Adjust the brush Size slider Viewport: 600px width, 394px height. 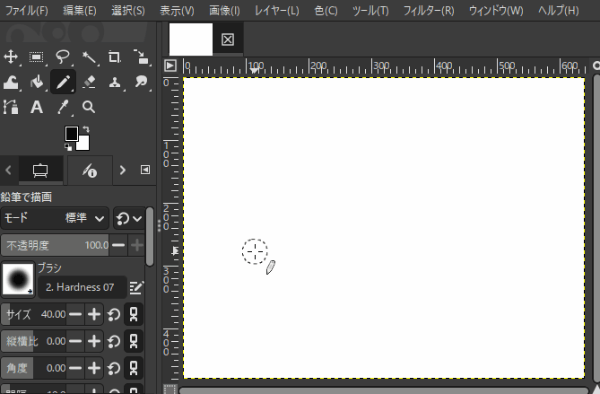34,314
